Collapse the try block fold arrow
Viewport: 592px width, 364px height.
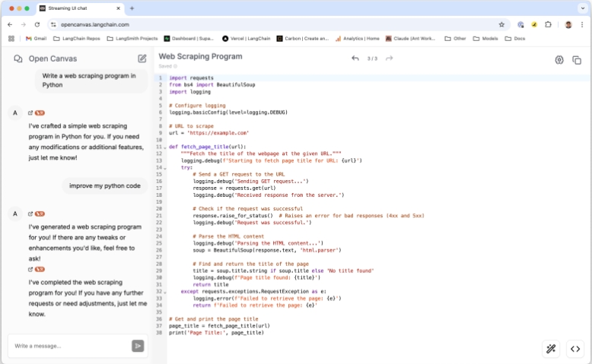[x=164, y=168]
